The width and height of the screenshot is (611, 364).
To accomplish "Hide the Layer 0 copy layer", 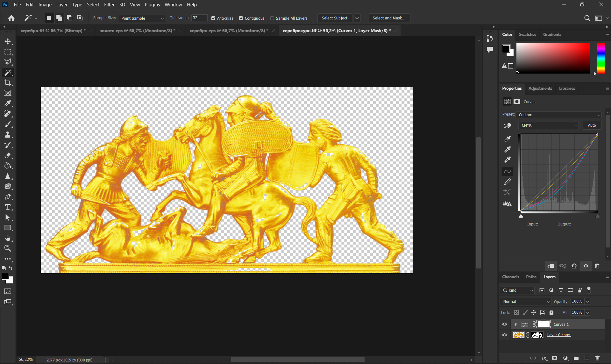I will 505,335.
